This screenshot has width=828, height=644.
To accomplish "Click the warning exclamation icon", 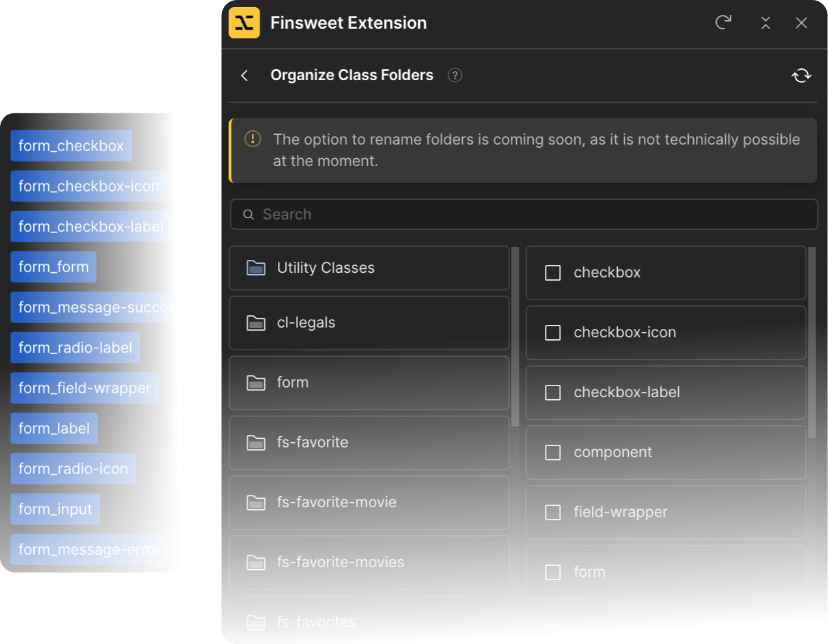I will point(253,139).
